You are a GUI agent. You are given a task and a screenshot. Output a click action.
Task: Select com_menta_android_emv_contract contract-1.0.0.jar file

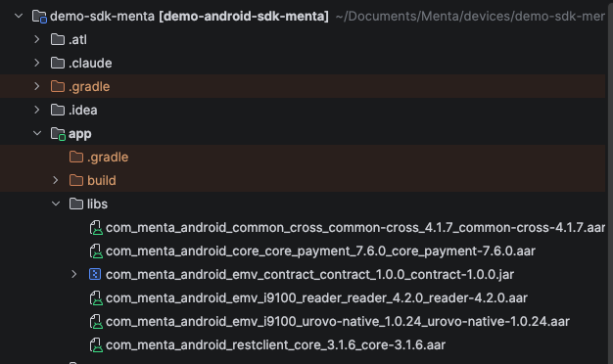coord(310,275)
